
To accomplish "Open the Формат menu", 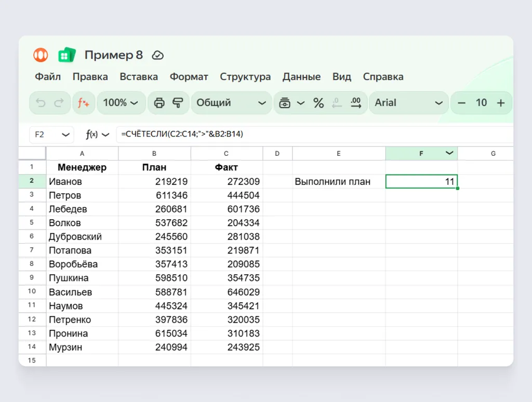I will pos(189,77).
